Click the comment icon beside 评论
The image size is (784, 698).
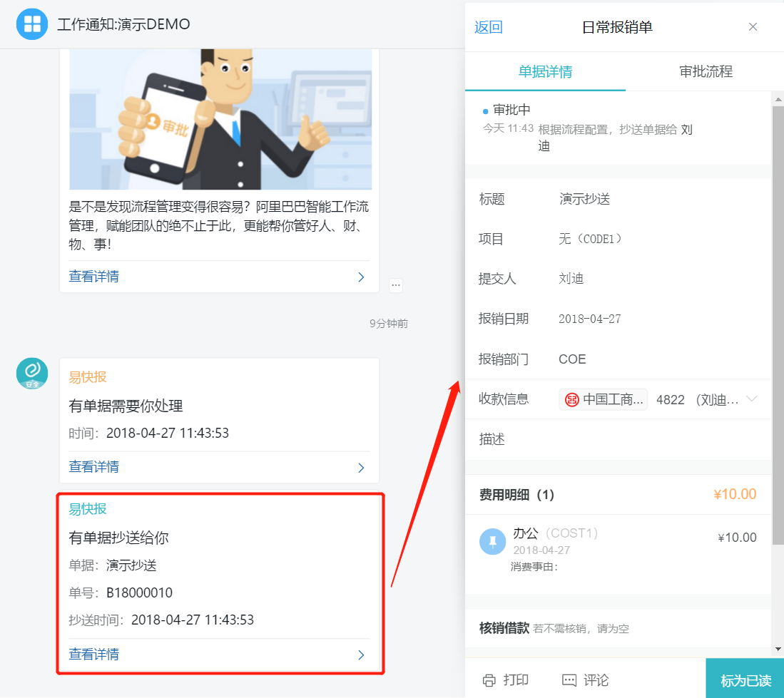(569, 680)
